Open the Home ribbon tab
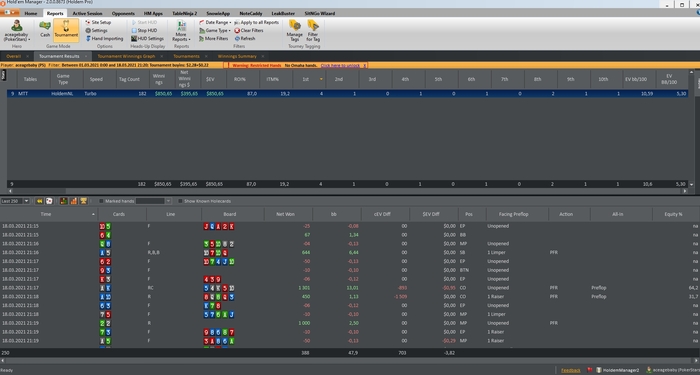Image resolution: width=700 pixels, height=375 pixels. pyautogui.click(x=31, y=13)
